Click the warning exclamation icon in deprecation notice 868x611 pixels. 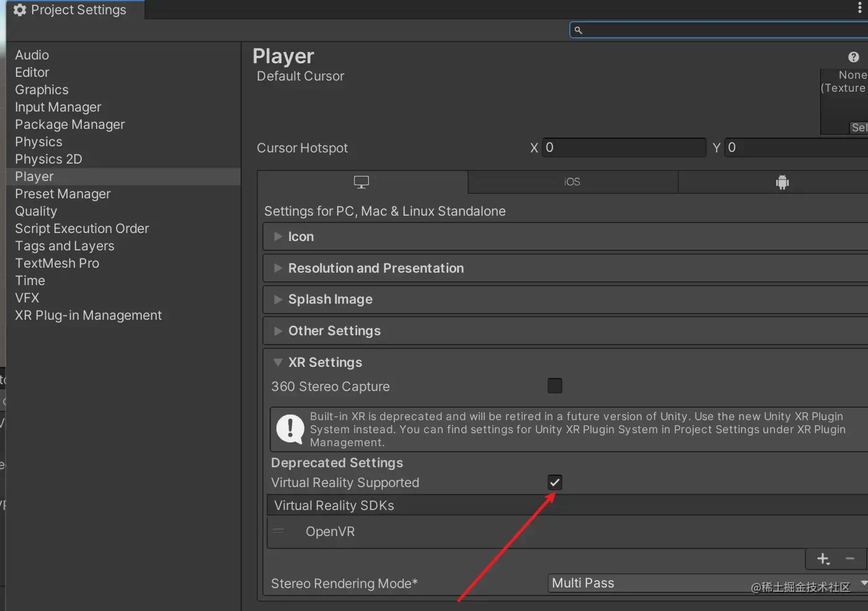(x=290, y=428)
